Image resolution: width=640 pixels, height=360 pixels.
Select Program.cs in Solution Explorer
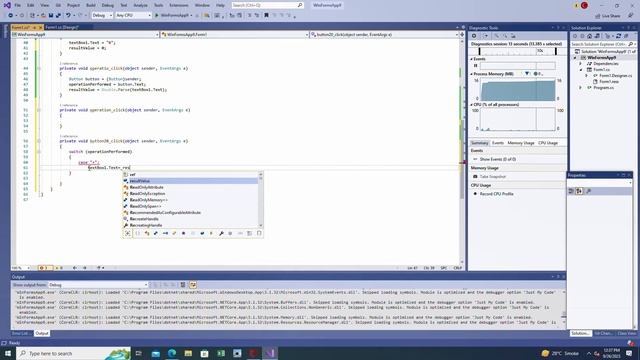(x=603, y=88)
